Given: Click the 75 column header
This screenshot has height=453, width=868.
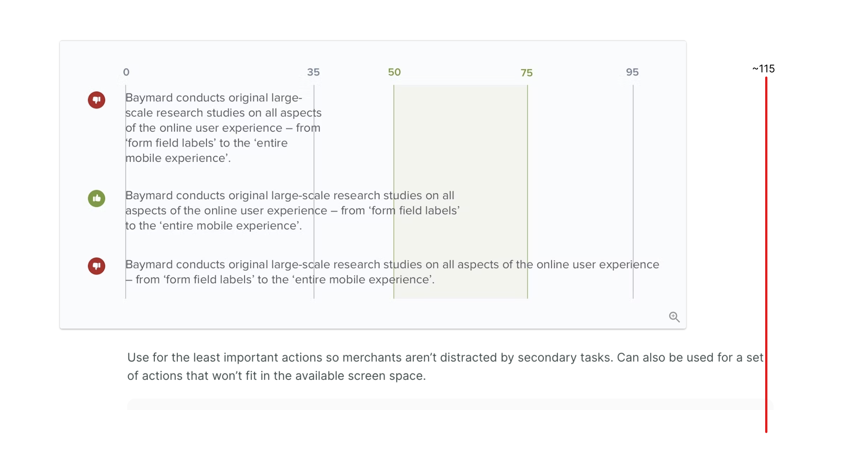Looking at the screenshot, I should (x=527, y=72).
